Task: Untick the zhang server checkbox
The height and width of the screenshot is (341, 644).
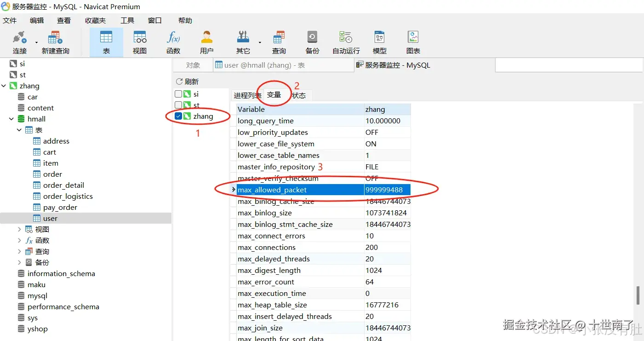Action: 178,116
